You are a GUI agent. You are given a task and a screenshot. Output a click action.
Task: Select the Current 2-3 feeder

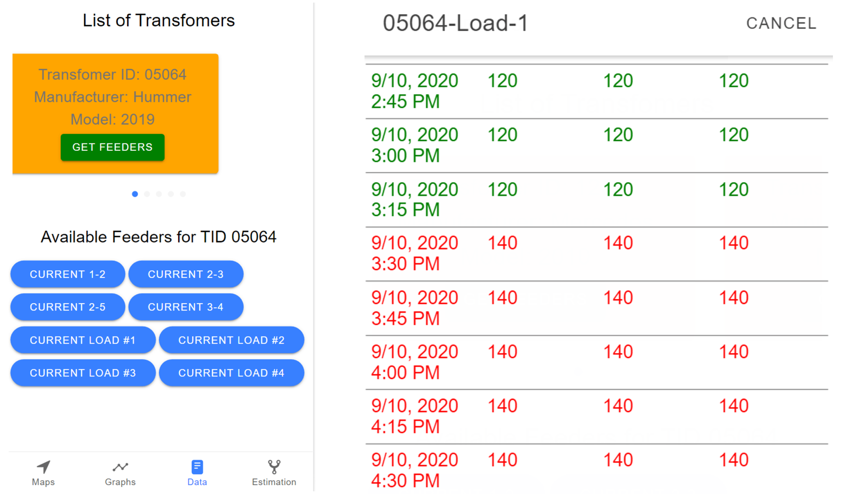point(186,275)
